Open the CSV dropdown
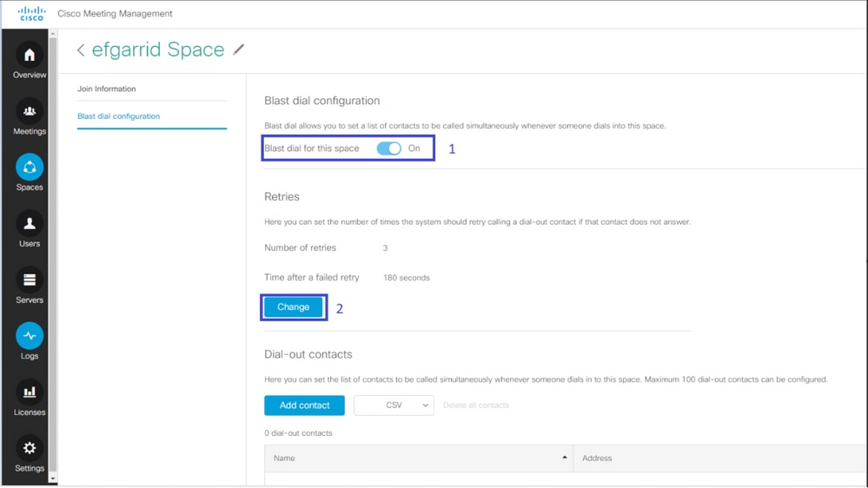 pos(394,406)
